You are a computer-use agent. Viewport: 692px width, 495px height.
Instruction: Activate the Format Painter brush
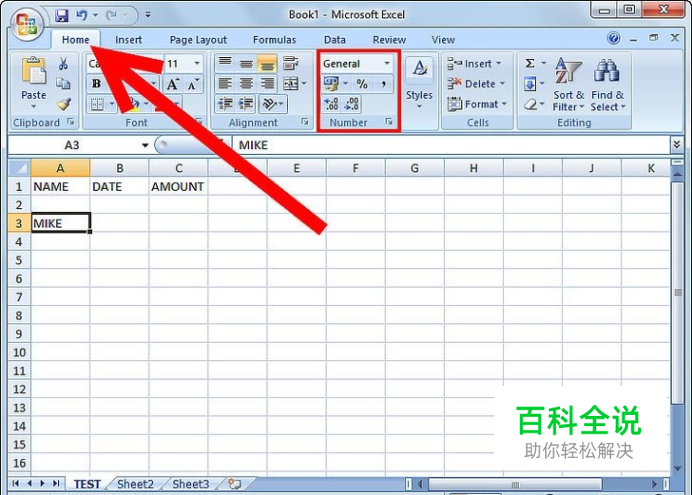point(64,104)
